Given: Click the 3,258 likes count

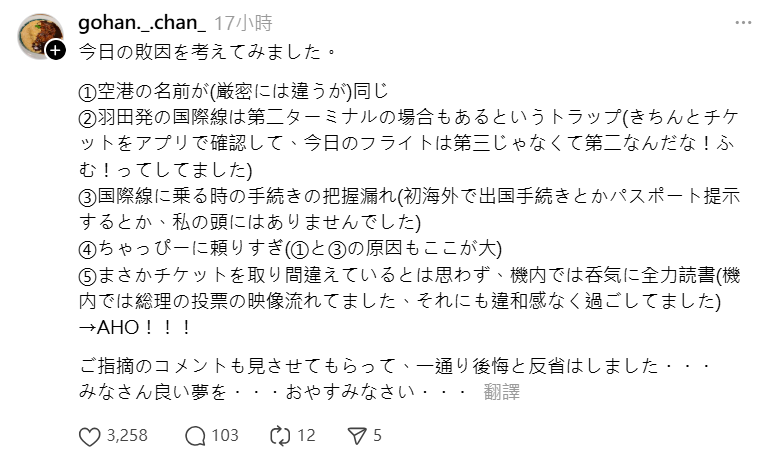Looking at the screenshot, I should (127, 436).
